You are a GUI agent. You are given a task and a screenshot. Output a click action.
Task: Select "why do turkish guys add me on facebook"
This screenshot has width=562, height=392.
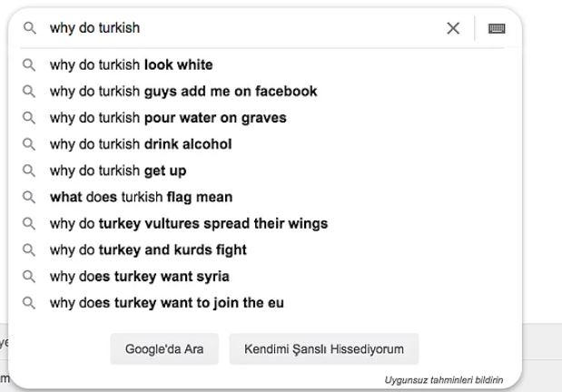pos(183,92)
